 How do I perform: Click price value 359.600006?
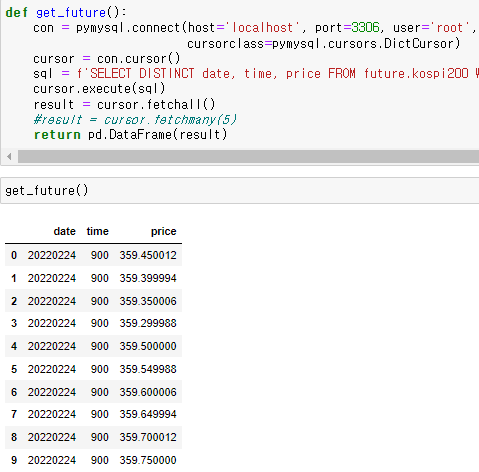pos(148,392)
